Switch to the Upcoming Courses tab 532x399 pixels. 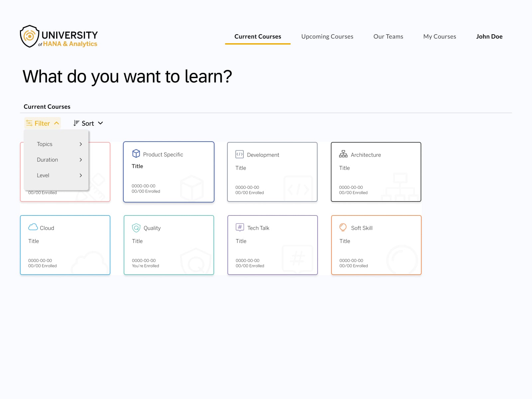click(x=327, y=37)
